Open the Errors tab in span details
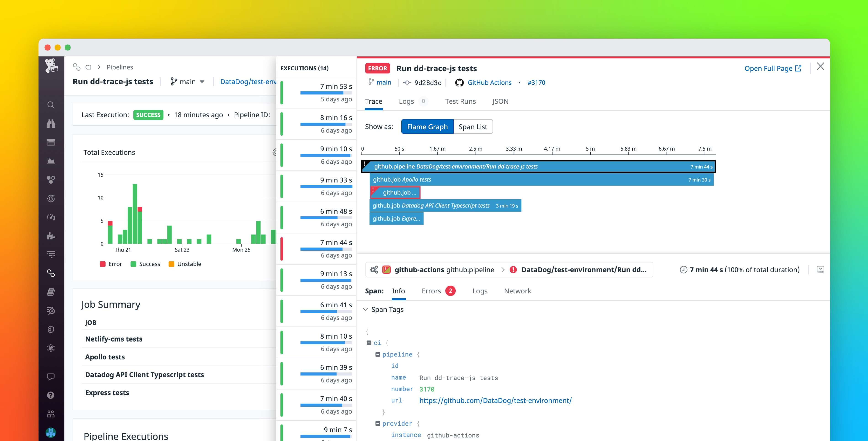 click(x=431, y=291)
